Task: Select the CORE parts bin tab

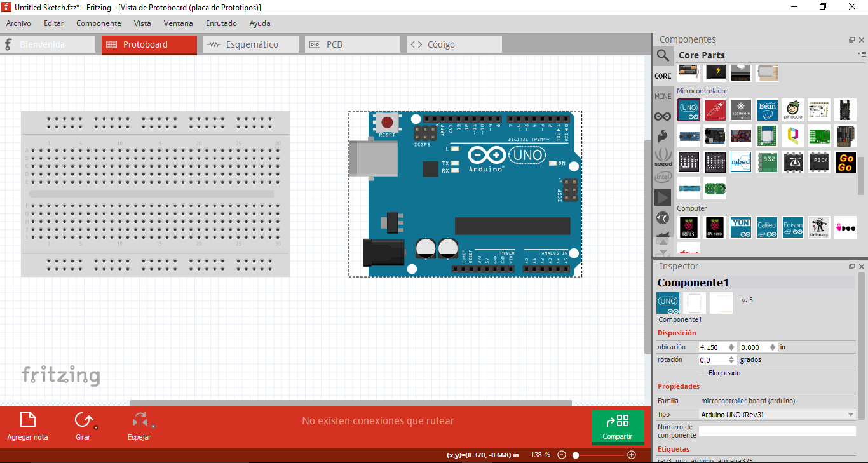Action: (663, 76)
